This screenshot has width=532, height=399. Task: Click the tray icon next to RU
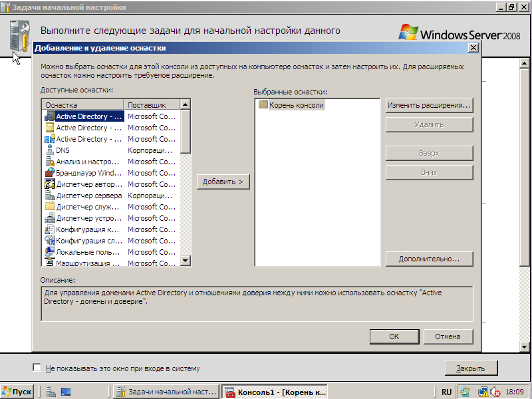point(465,392)
